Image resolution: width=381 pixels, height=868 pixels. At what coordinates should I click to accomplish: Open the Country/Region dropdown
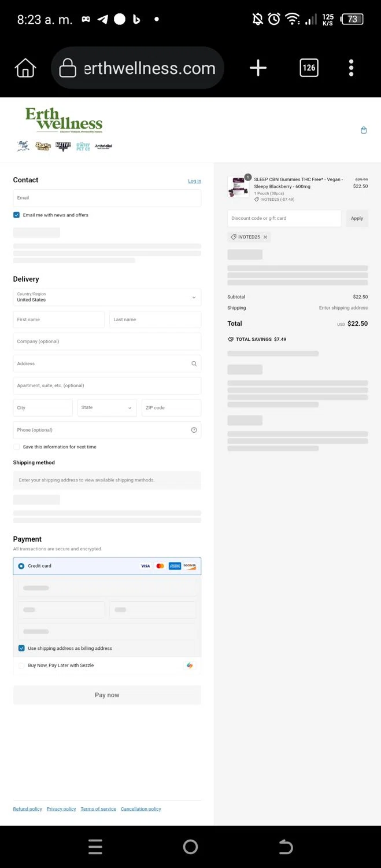point(107,297)
